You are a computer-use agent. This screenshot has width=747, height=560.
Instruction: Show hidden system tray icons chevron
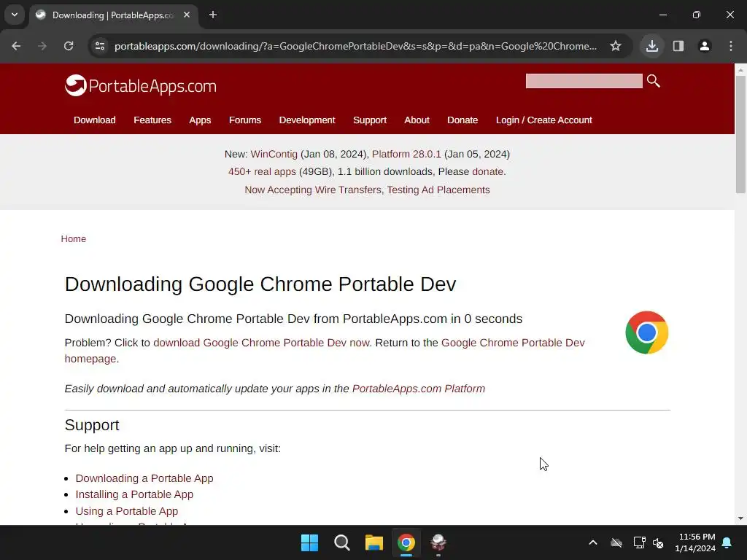[592, 542]
